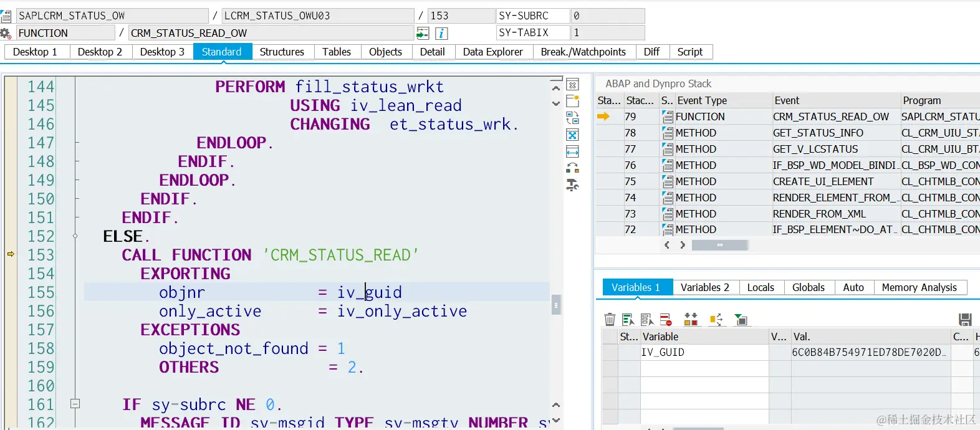Click the SY-TABIX value field

coord(608,32)
